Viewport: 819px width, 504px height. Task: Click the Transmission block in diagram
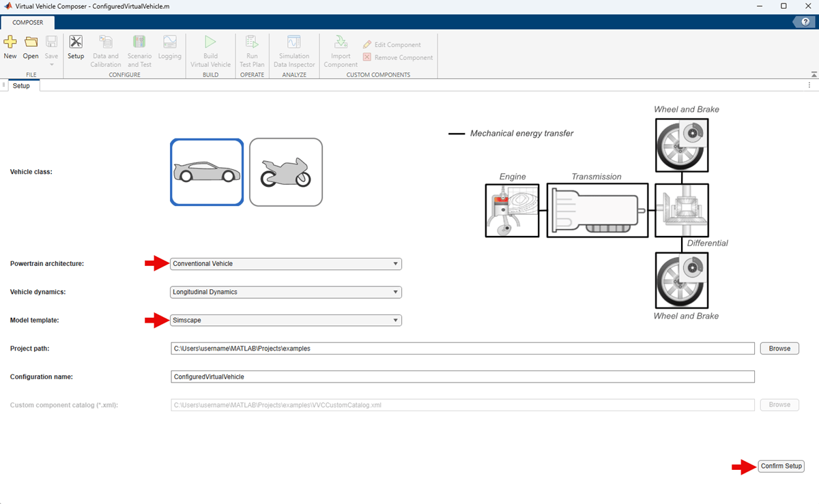point(597,210)
